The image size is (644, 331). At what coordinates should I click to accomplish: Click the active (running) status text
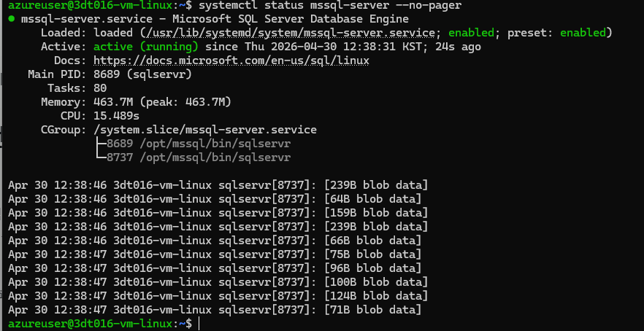(x=146, y=47)
